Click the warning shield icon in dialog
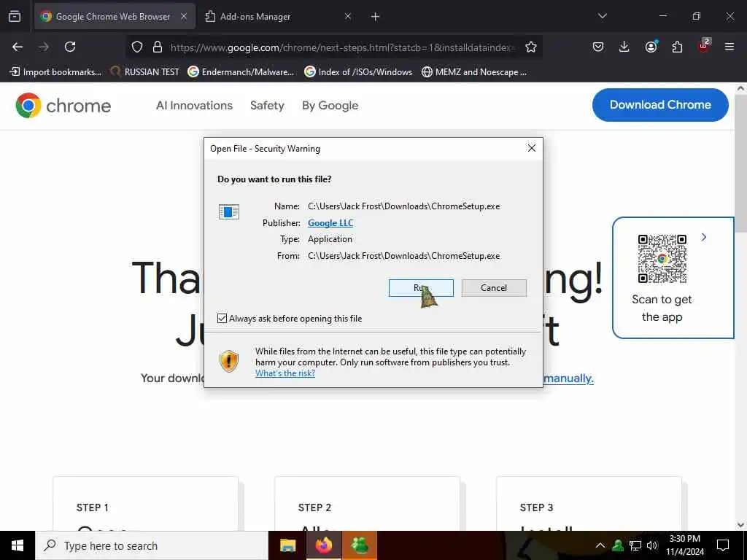 tap(228, 361)
